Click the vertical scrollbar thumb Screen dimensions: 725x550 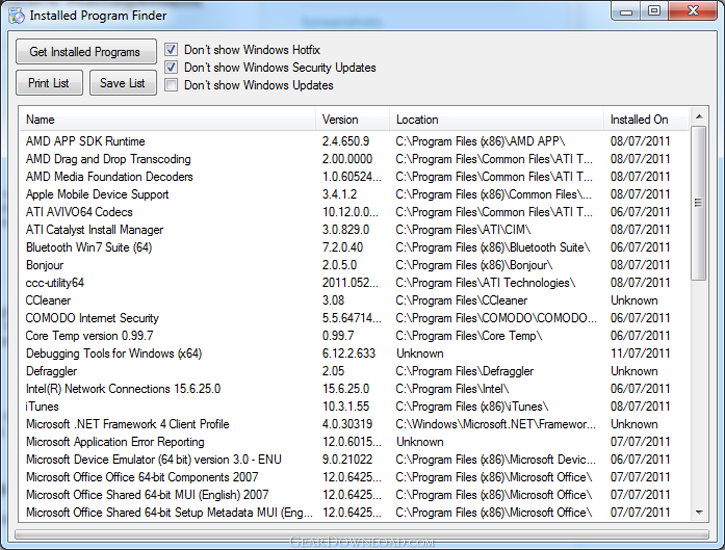click(x=699, y=203)
